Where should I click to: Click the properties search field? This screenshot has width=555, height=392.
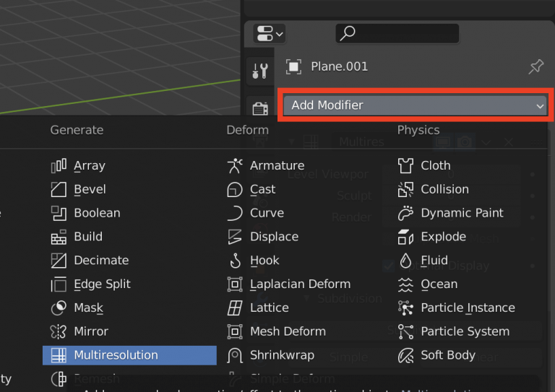point(397,34)
